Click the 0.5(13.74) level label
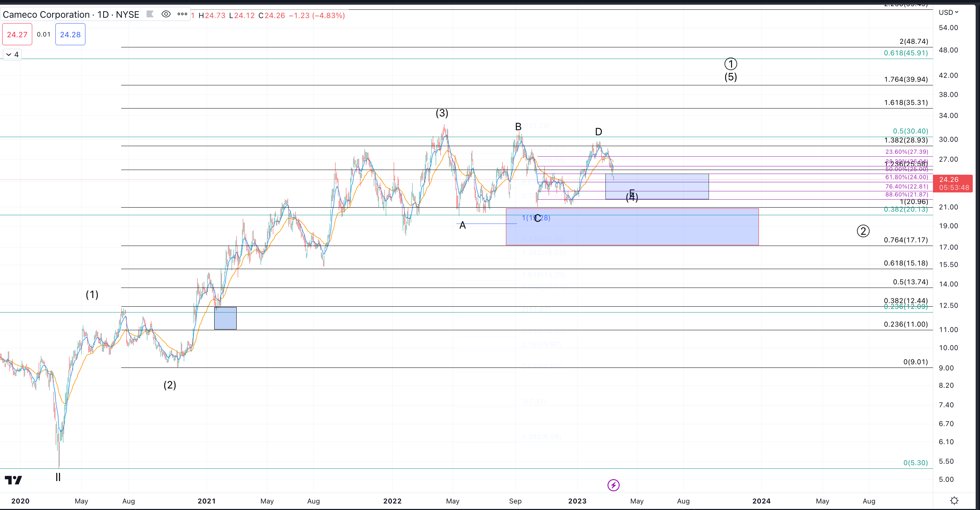The image size is (980, 510). (x=911, y=282)
